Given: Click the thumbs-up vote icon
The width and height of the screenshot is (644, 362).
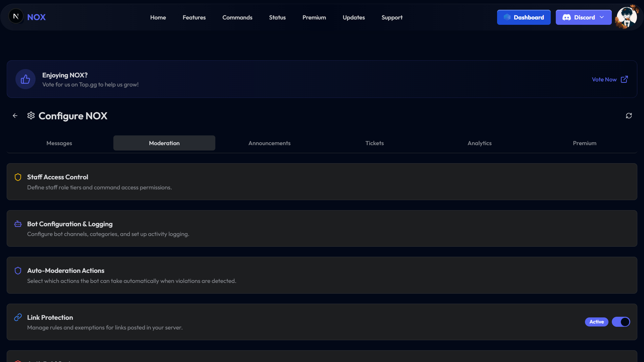Looking at the screenshot, I should (x=25, y=79).
